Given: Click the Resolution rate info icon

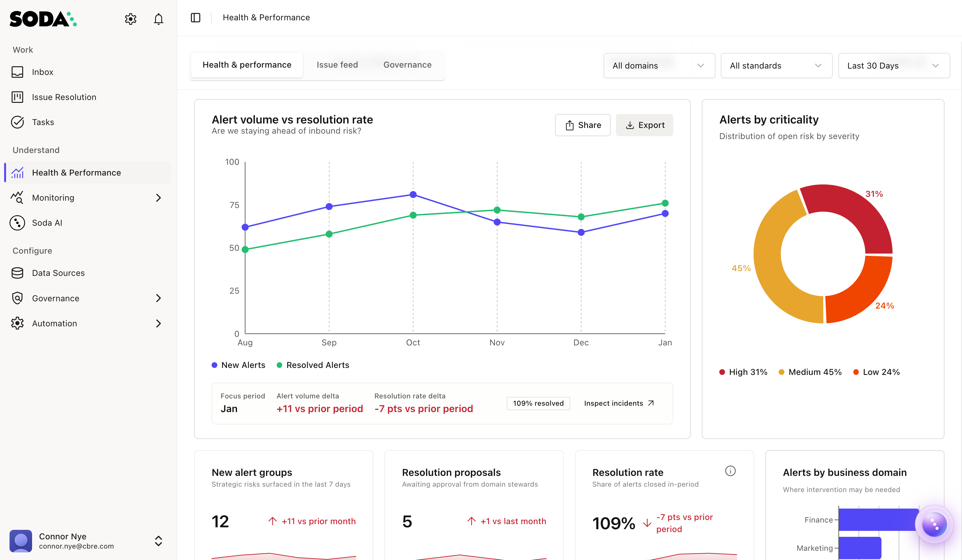Looking at the screenshot, I should click(730, 471).
